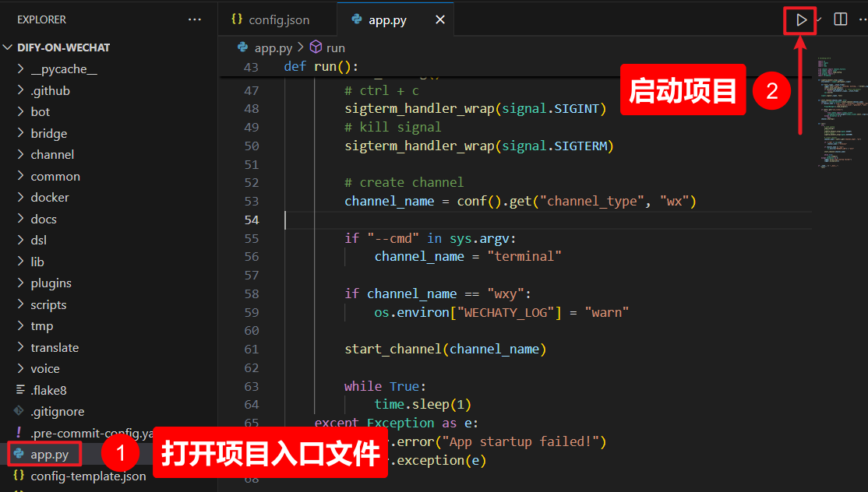Click the git icon of .gitignore
This screenshot has height=492, width=868.
coord(18,411)
